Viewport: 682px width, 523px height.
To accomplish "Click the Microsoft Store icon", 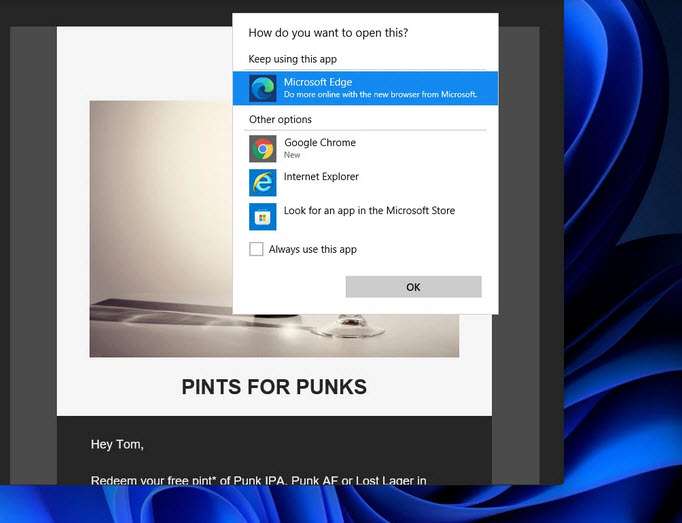I will [262, 217].
